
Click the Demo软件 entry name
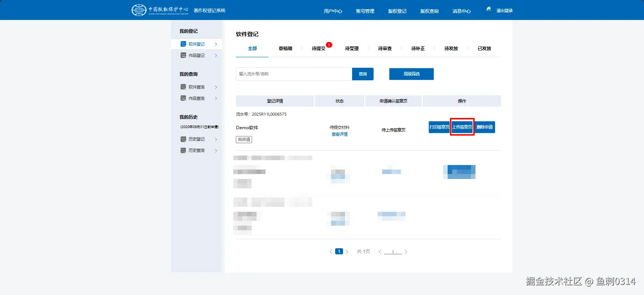pos(247,128)
